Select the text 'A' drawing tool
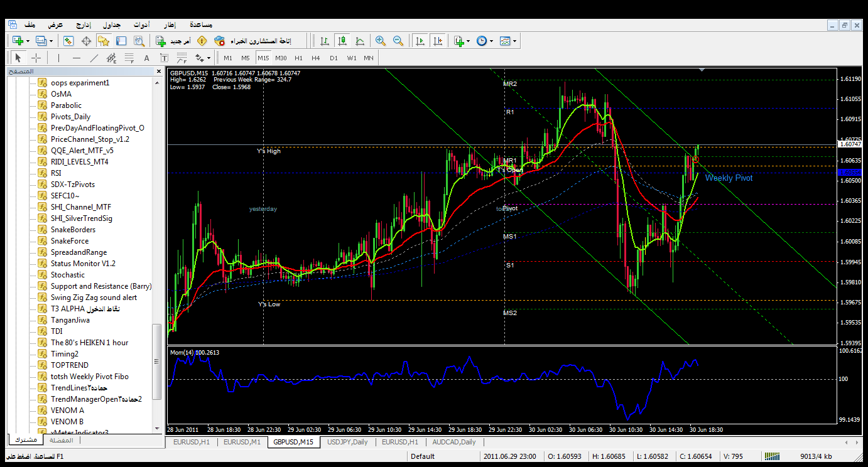This screenshot has height=467, width=868. 147,58
